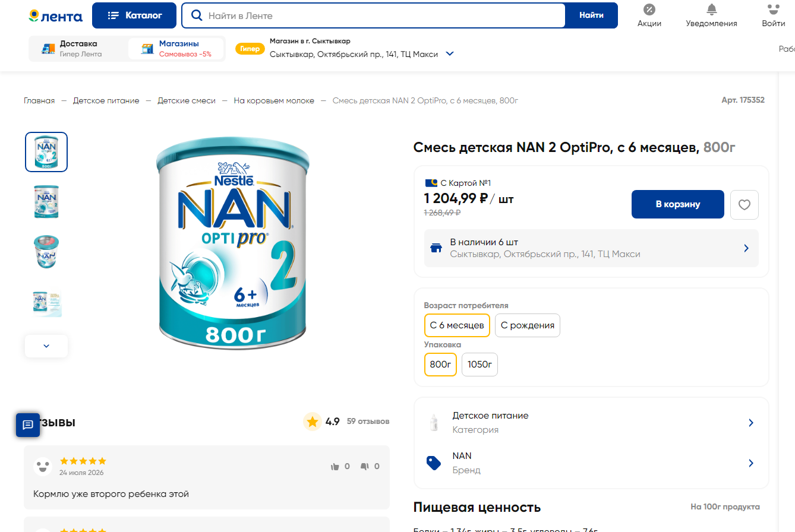This screenshot has height=532, width=795.
Task: Open the Каталог menu
Action: (134, 15)
